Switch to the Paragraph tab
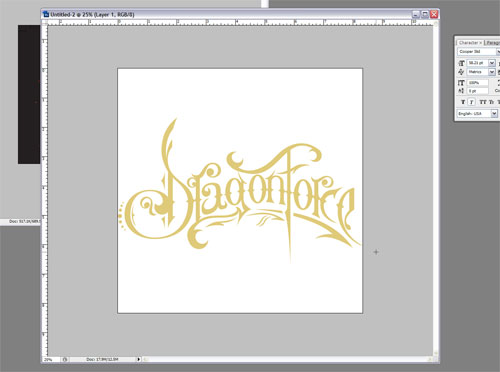The width and height of the screenshot is (500, 372). pos(492,43)
